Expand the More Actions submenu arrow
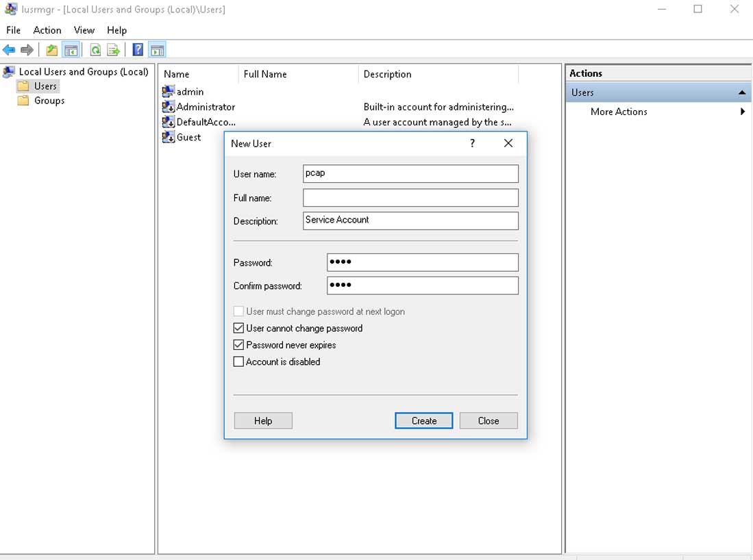 743,112
